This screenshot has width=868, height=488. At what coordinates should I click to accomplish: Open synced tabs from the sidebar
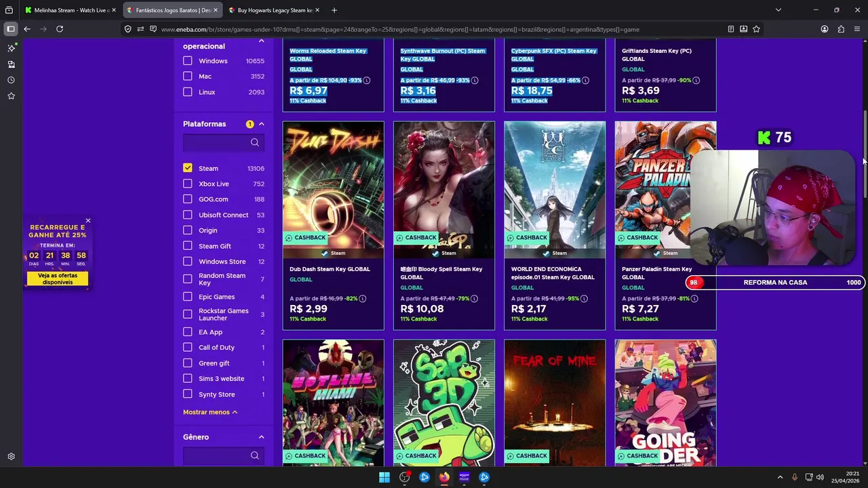11,64
